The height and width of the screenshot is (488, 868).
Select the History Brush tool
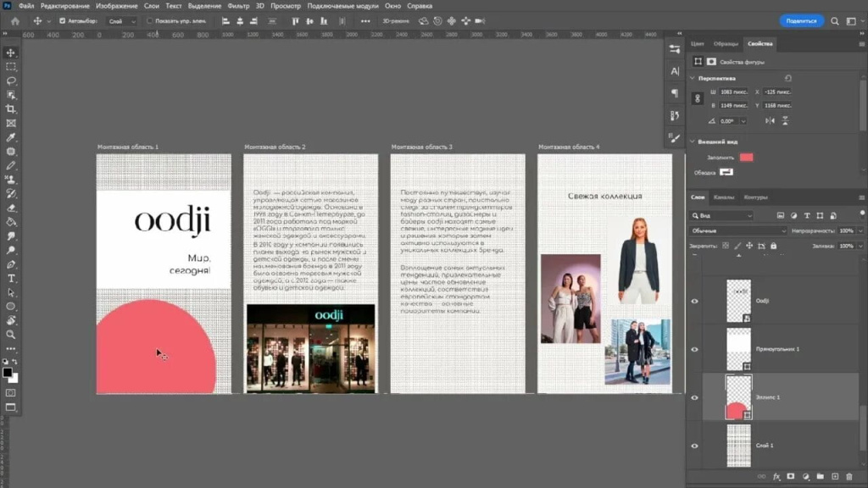(10, 194)
